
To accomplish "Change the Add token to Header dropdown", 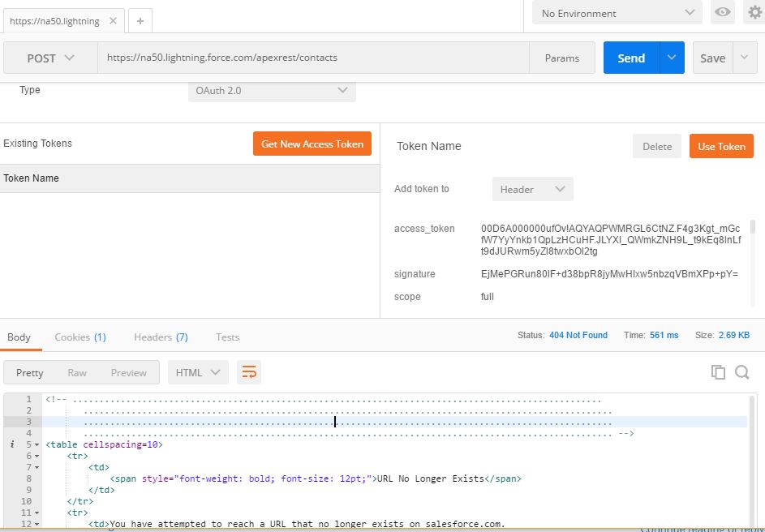I will pyautogui.click(x=532, y=188).
